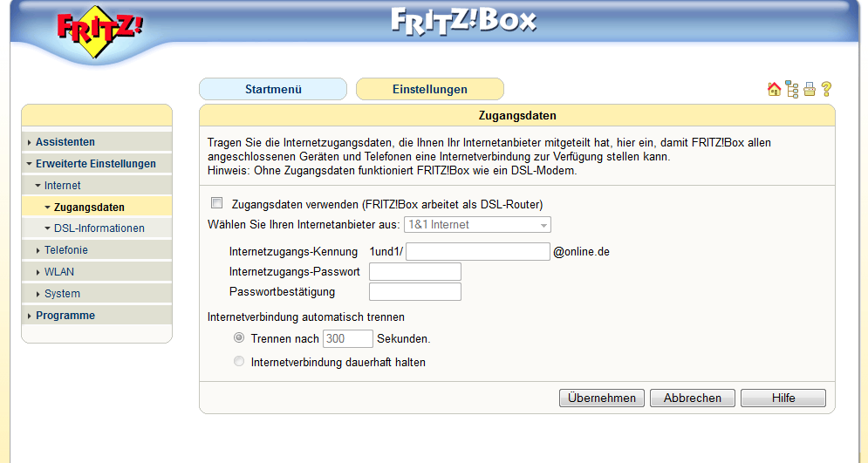868x463 pixels.
Task: Expand the System submenu
Action: (x=97, y=293)
